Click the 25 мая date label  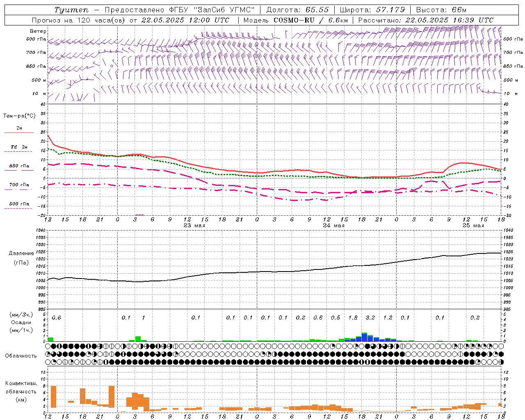point(473,226)
